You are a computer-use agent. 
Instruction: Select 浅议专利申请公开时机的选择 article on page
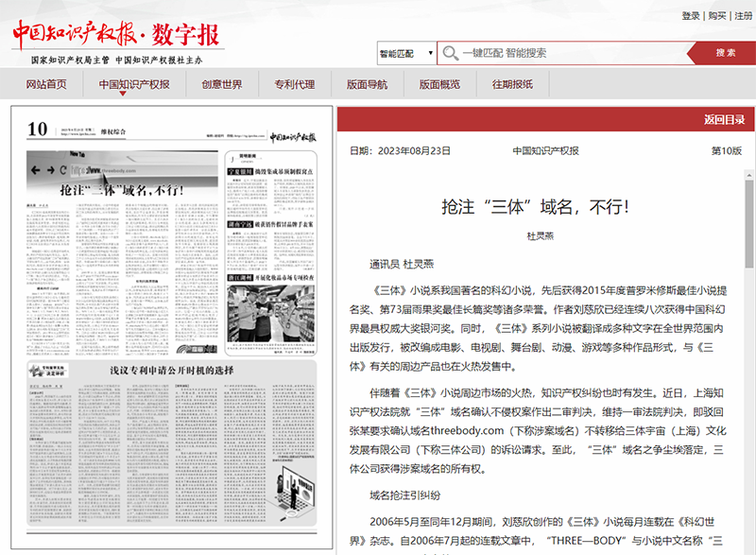[x=172, y=443]
